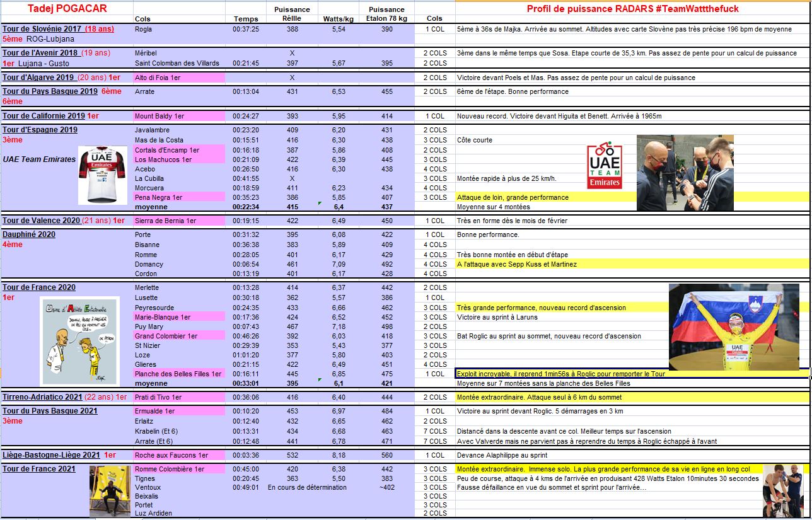Click the 'A l'attaque avec Sepp Kuss' comment
This screenshot has height=520, width=812.
coord(632,264)
